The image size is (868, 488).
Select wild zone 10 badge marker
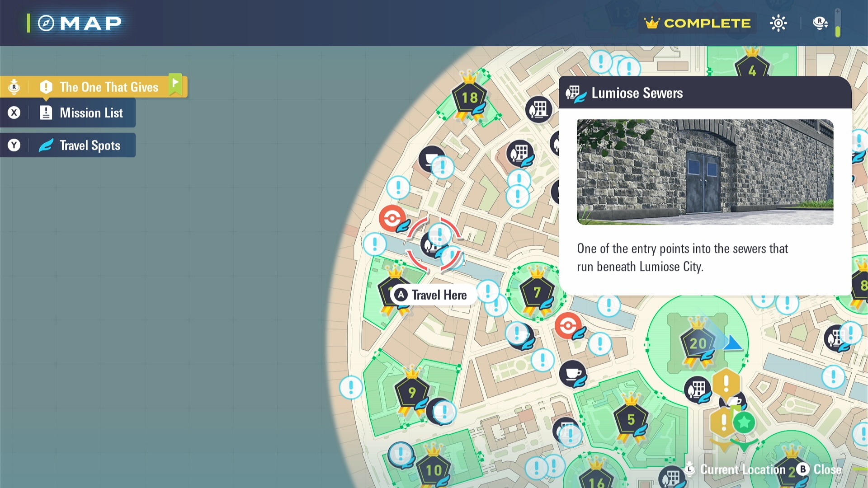tap(433, 470)
